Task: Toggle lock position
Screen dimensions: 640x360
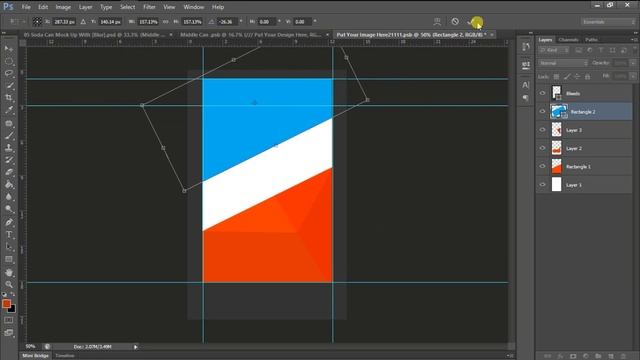Action: (577, 77)
